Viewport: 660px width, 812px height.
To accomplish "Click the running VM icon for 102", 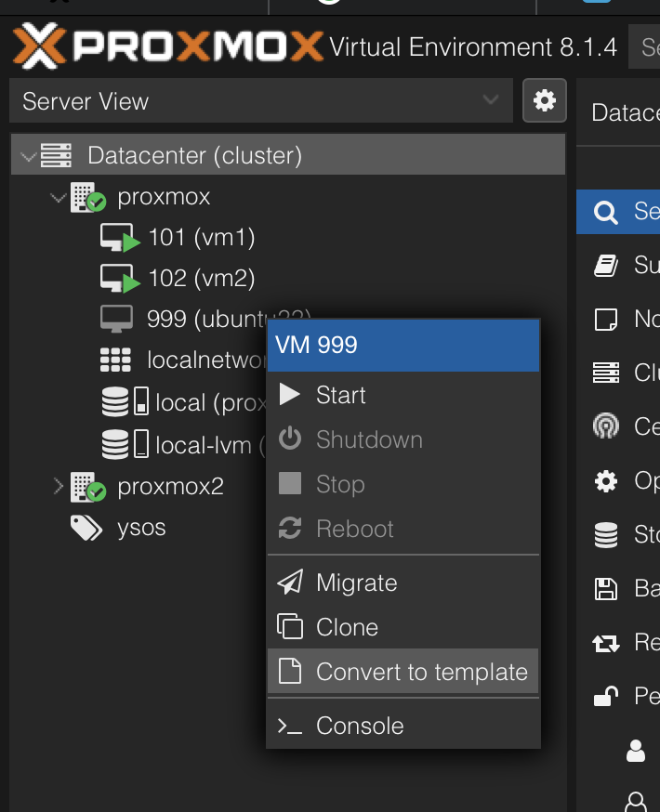I will pos(120,279).
